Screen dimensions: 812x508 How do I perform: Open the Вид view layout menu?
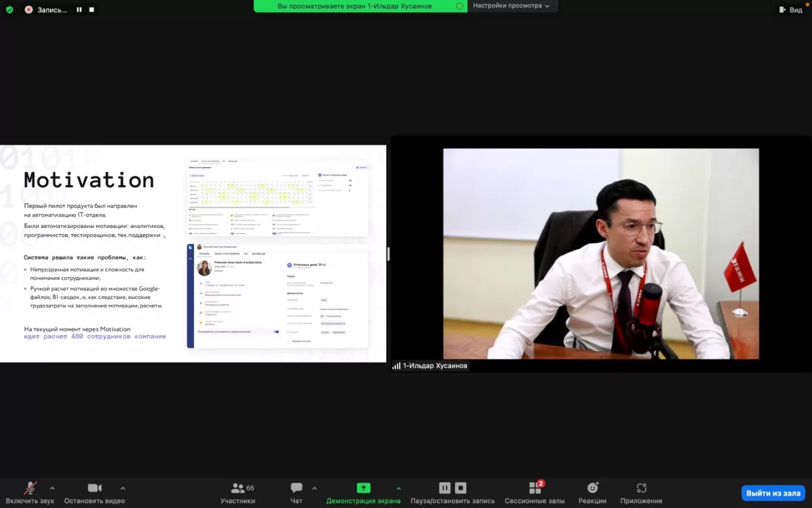[790, 10]
